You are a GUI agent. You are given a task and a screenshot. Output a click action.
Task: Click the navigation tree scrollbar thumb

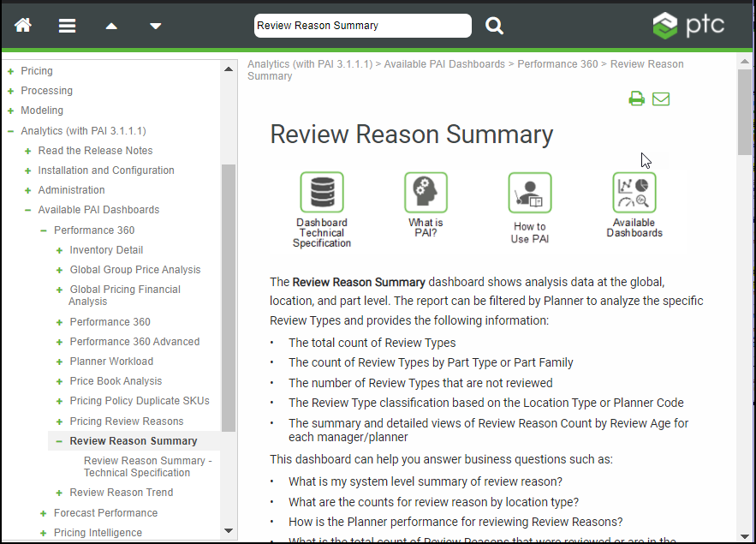[x=229, y=298]
